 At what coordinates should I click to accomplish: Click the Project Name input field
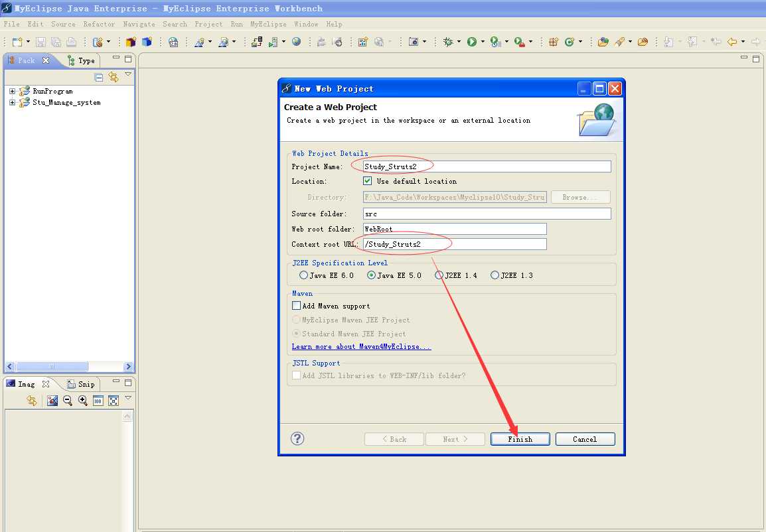[487, 166]
